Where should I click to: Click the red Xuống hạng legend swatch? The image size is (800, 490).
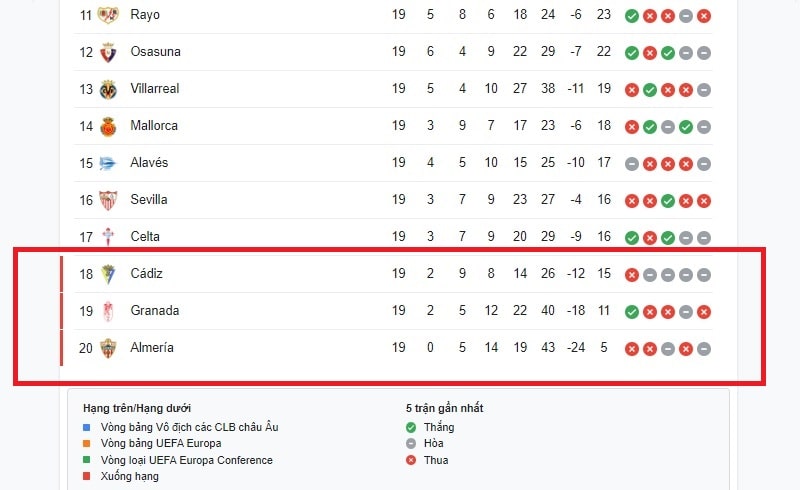click(88, 477)
